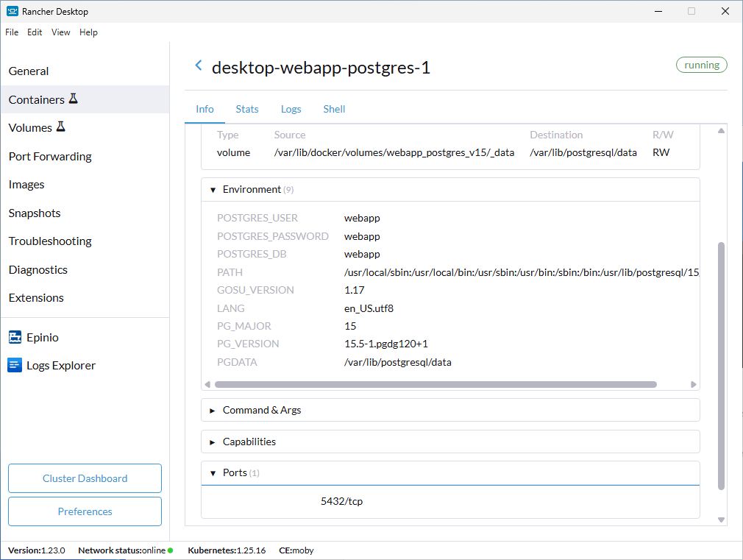Open the Help menu
This screenshot has width=743, height=560.
click(88, 32)
